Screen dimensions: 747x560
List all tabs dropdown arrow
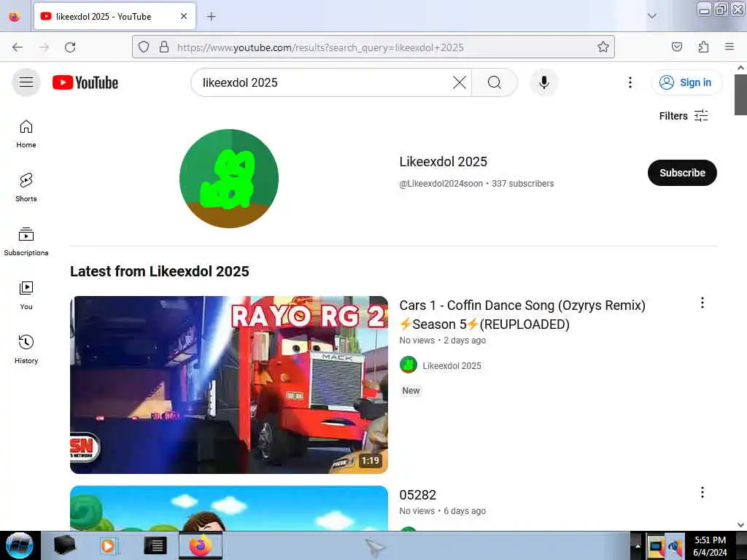651,16
